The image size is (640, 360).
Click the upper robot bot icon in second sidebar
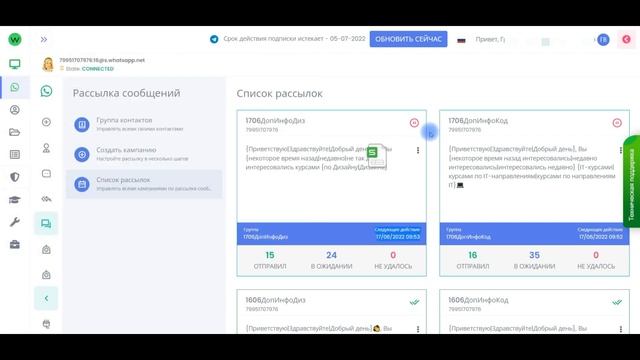tap(46, 249)
